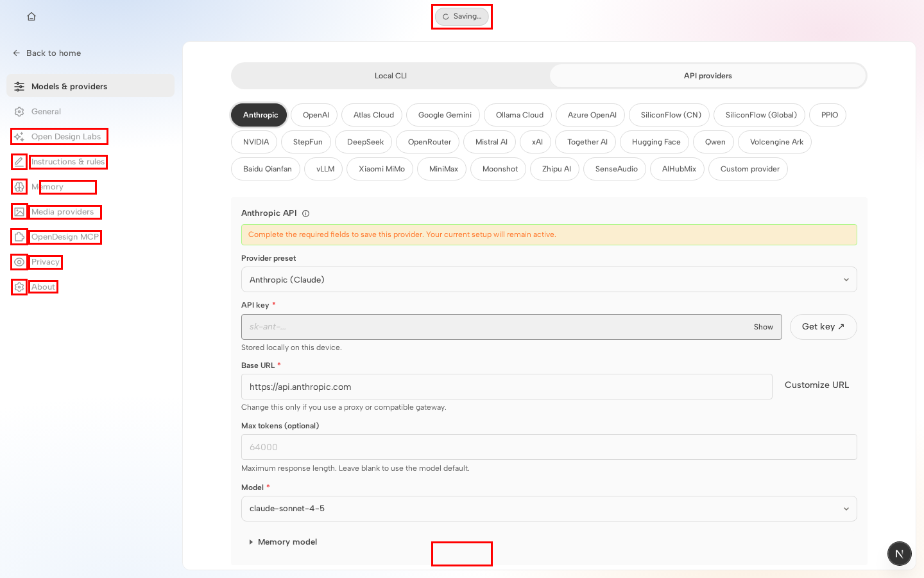Viewport: 924px width, 578px height.
Task: Click the Instructions & rules pencil icon
Action: (x=19, y=162)
